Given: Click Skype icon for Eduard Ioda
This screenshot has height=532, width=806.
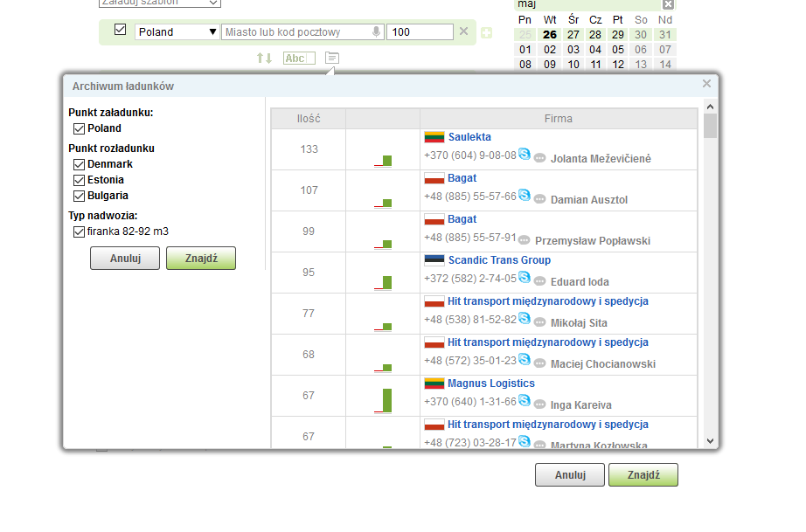Looking at the screenshot, I should [525, 277].
